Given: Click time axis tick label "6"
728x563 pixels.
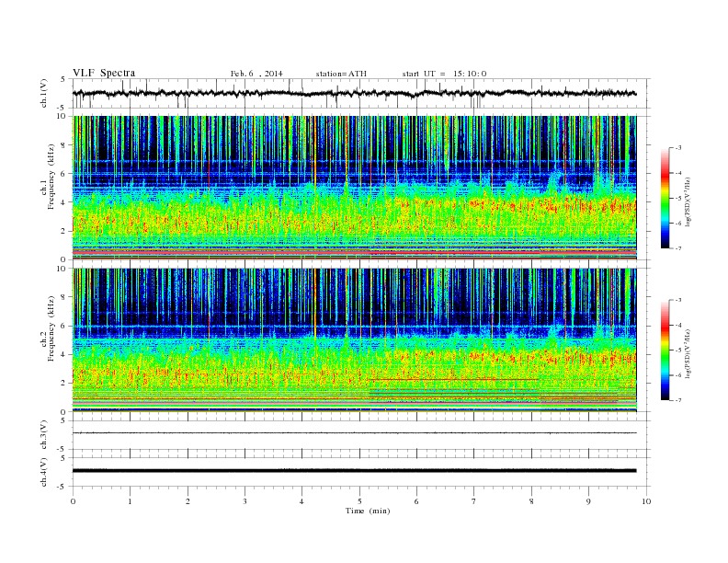Looking at the screenshot, I should (x=416, y=501).
